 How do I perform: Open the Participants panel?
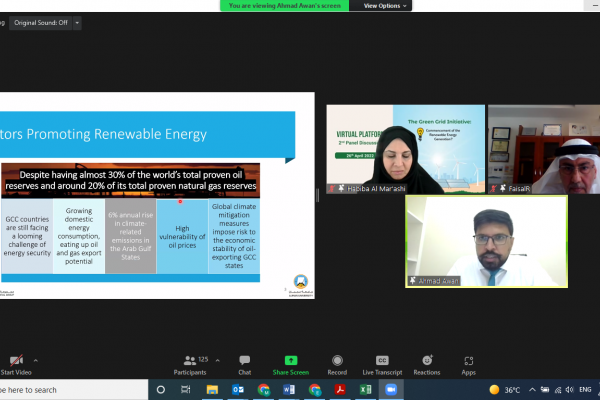(x=190, y=365)
